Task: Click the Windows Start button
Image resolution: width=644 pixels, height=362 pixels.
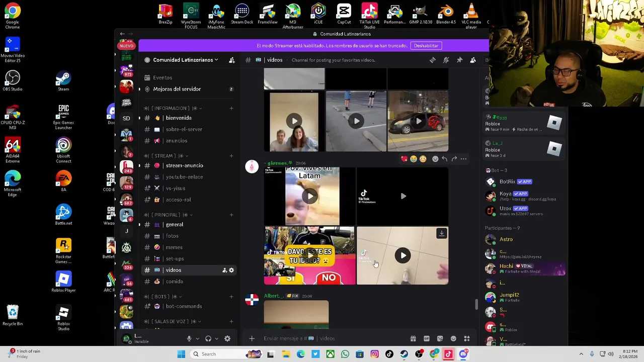Action: [181, 354]
